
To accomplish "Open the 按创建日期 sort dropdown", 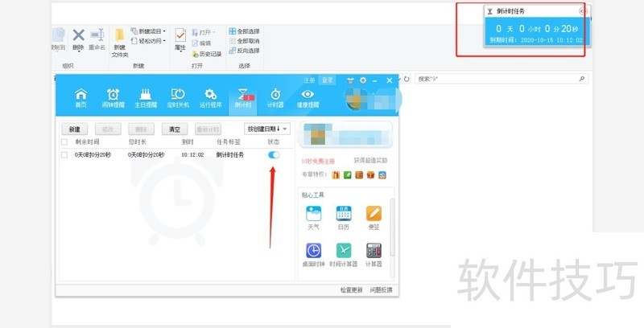I will 267,129.
